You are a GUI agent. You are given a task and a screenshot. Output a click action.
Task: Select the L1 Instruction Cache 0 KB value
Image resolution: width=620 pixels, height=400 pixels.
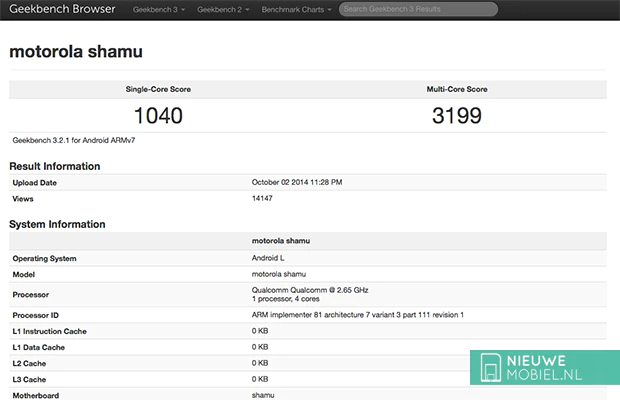click(260, 331)
